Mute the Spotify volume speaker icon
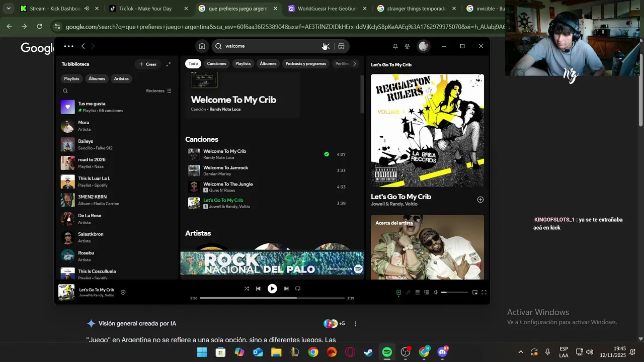This screenshot has height=362, width=644. point(436,292)
